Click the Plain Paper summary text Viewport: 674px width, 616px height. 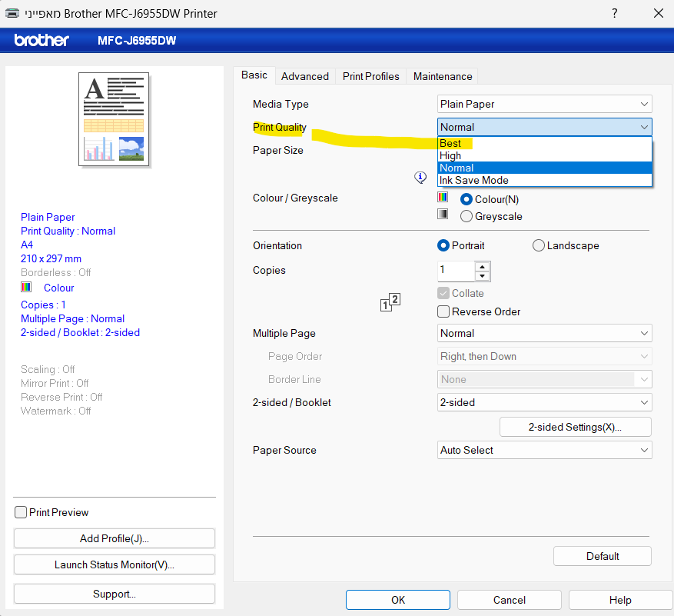click(x=48, y=217)
